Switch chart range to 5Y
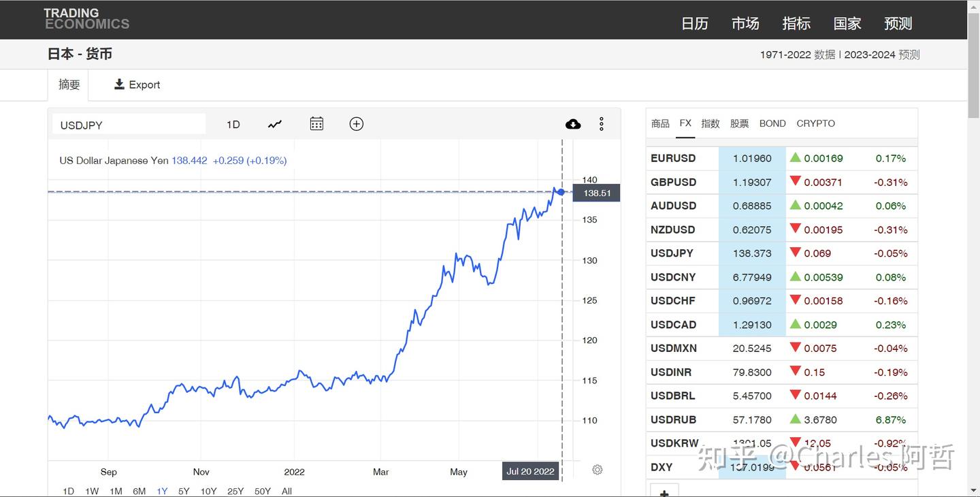This screenshot has width=980, height=497. (184, 491)
